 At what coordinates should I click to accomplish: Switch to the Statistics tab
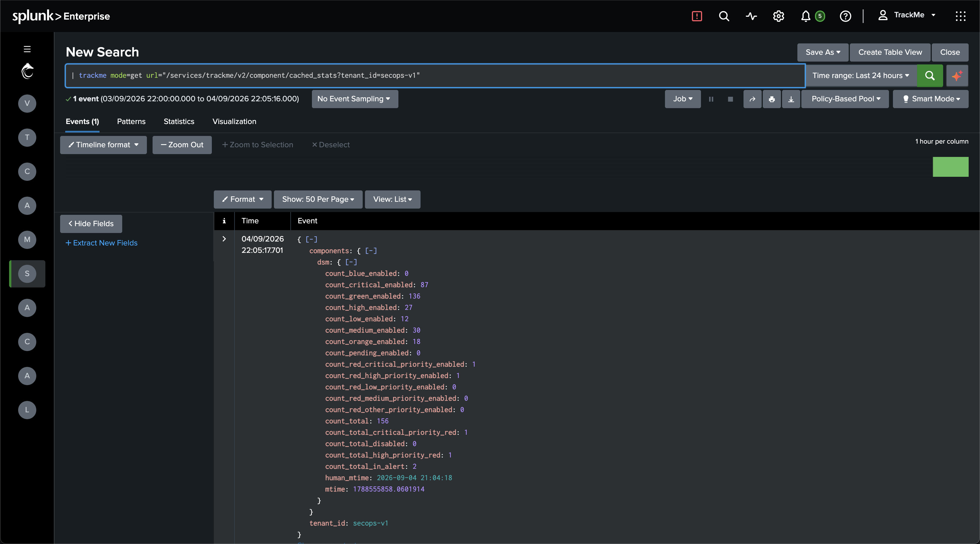coord(179,121)
